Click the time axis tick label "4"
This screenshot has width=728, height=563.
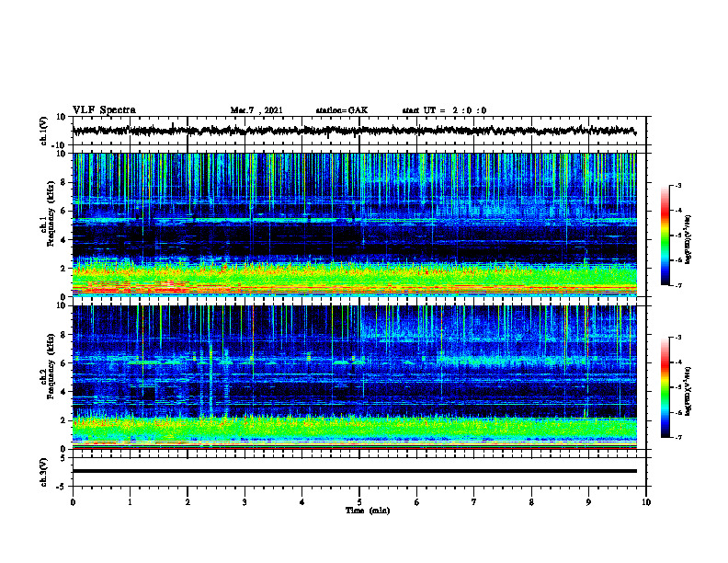pos(301,502)
